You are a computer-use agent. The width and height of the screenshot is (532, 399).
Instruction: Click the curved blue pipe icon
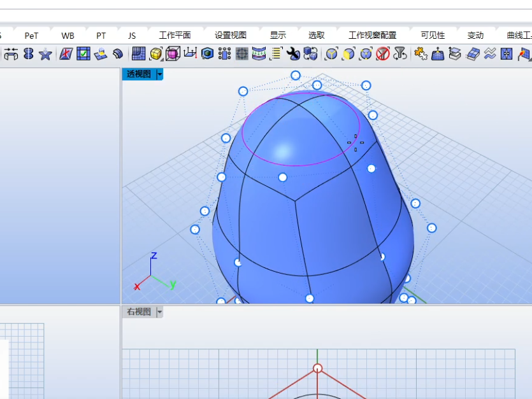[x=117, y=54]
